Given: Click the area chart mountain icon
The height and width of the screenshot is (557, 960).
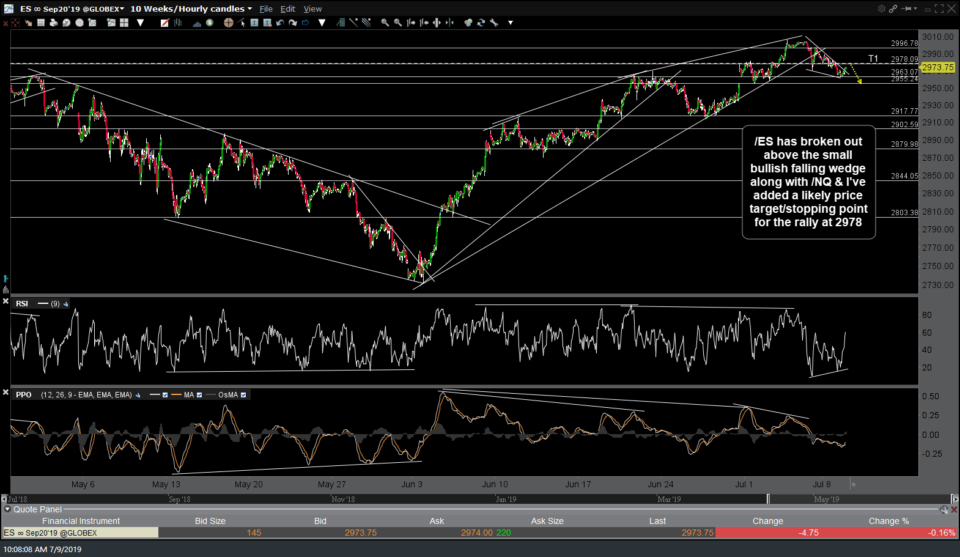Looking at the screenshot, I should tap(197, 23).
